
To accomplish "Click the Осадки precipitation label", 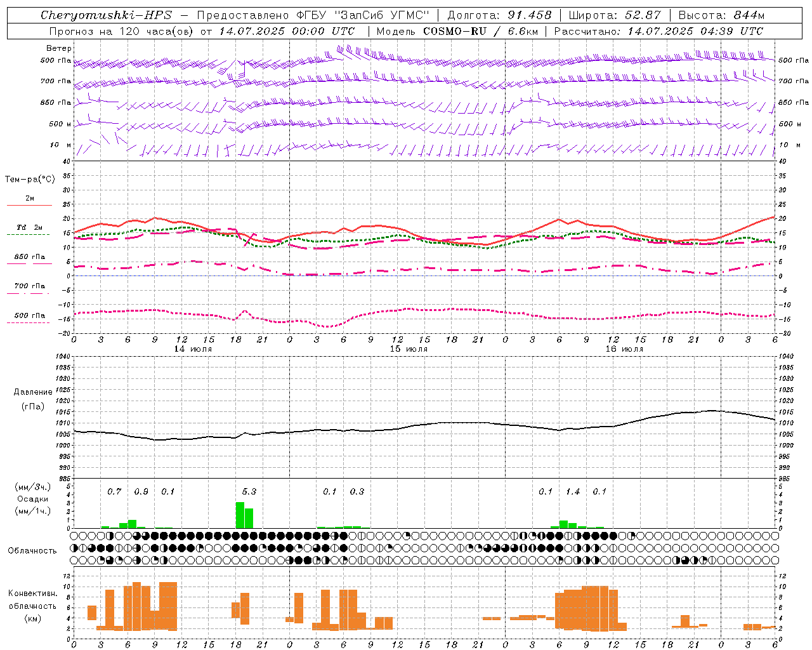I will [33, 499].
